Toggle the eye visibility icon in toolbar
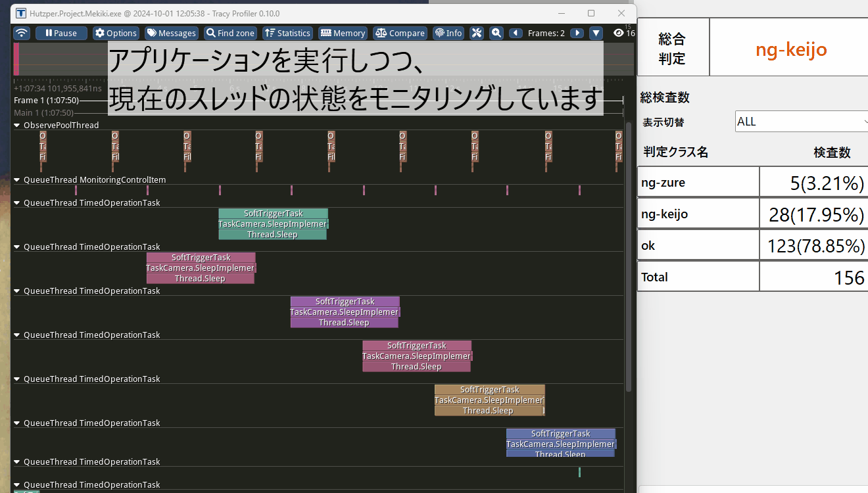 coord(618,33)
